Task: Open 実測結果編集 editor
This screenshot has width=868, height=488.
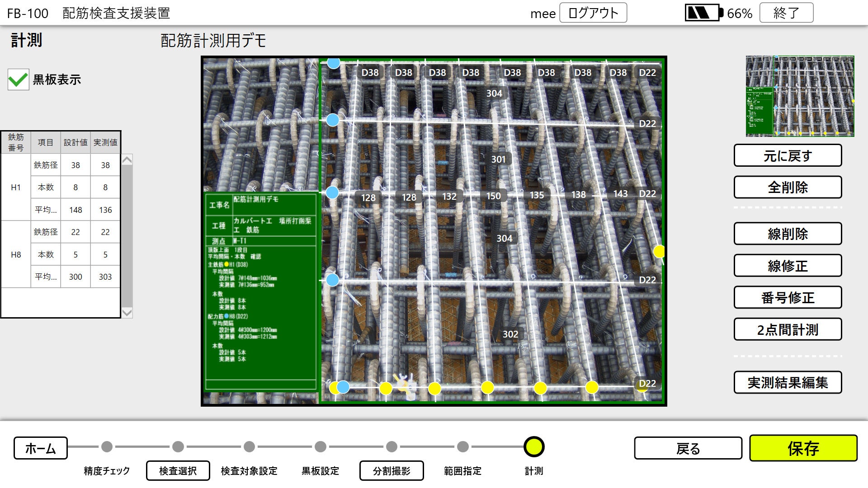Action: pyautogui.click(x=787, y=383)
